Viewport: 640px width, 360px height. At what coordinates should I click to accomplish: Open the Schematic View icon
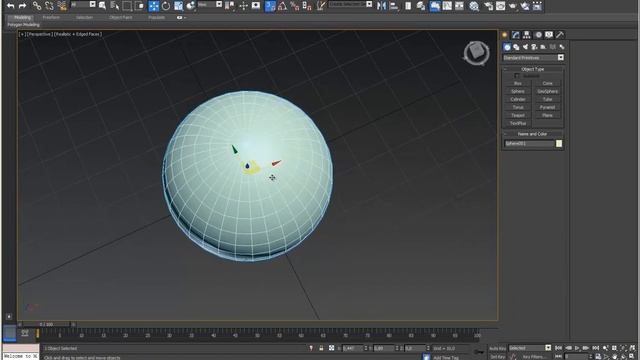(459, 6)
